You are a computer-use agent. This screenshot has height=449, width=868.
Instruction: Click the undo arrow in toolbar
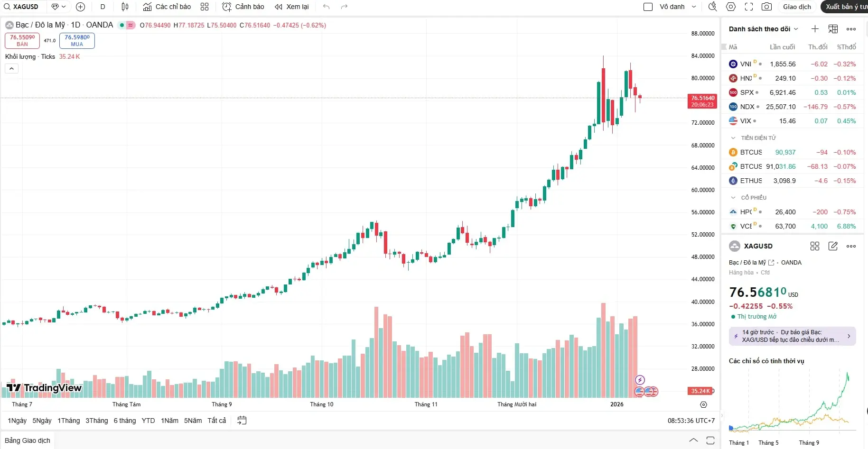point(326,7)
